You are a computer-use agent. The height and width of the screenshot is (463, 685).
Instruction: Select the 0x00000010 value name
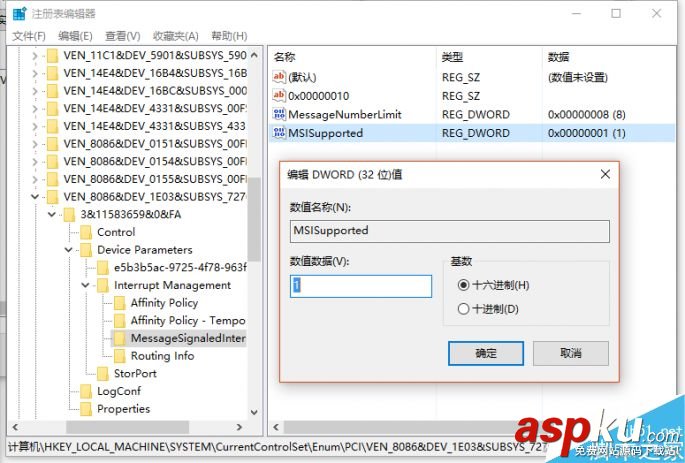point(318,96)
